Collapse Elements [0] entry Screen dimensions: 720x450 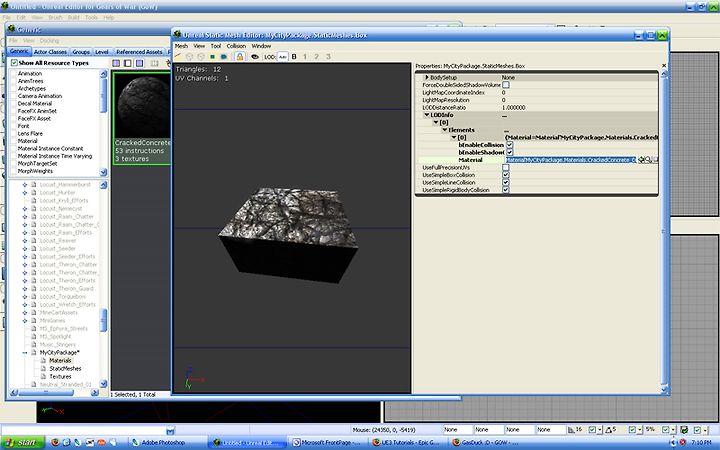point(454,137)
